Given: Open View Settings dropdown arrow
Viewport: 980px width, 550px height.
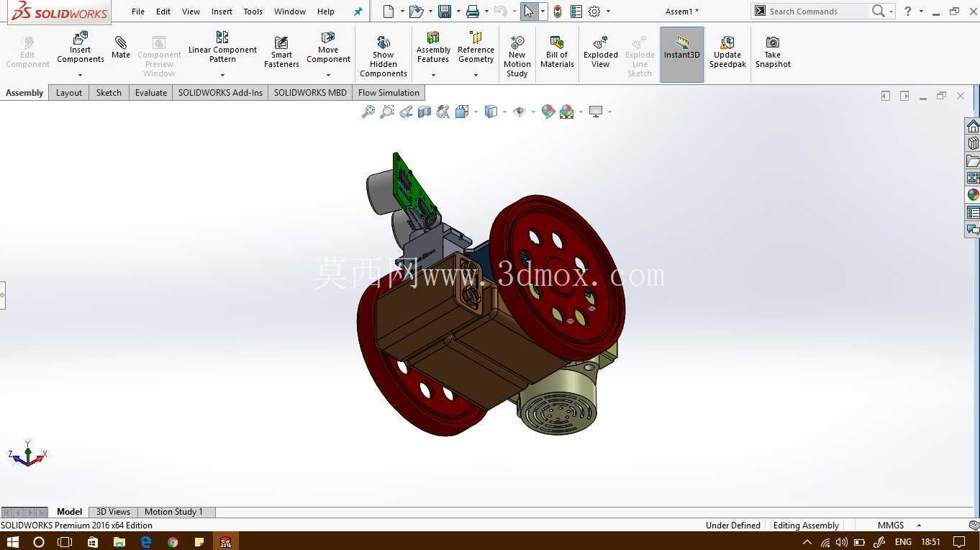Looking at the screenshot, I should [609, 112].
